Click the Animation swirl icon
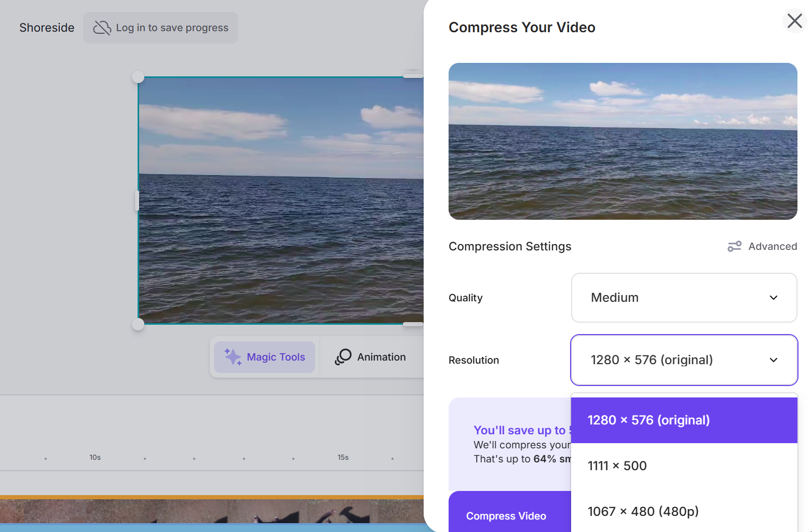Screen dimensions: 812x532 click(343, 357)
